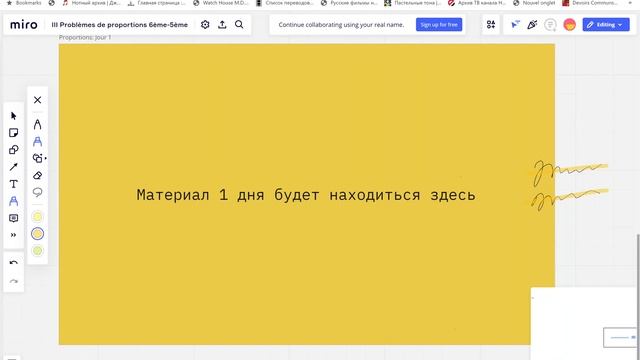Click the reactions party icon
Viewport: 640px width, 360px height.
pos(532,25)
